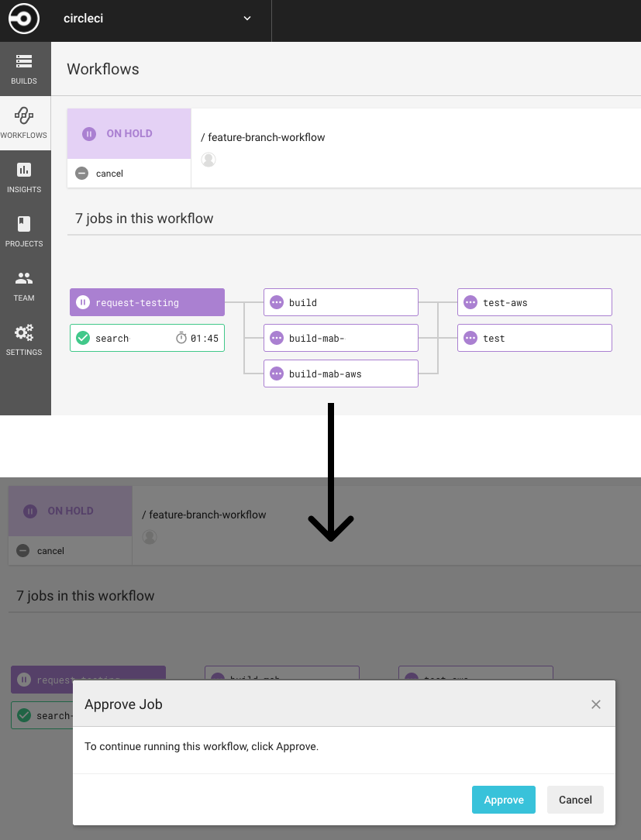The image size is (641, 840).
Task: Click the CircleCI logo icon
Action: (23, 19)
